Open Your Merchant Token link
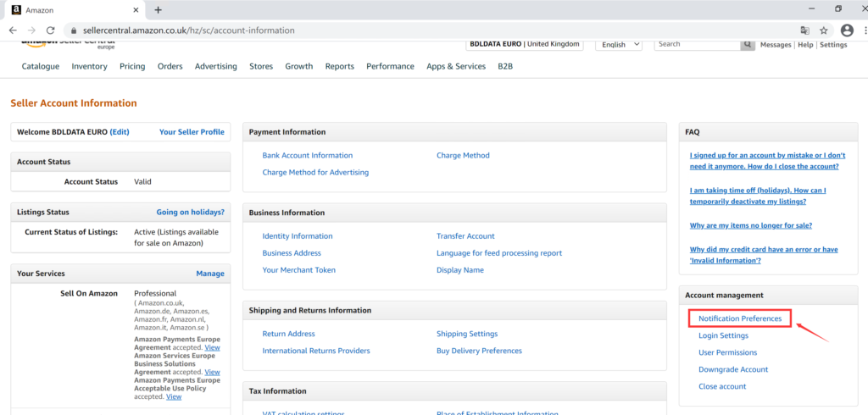The height and width of the screenshot is (415, 868). [x=299, y=270]
